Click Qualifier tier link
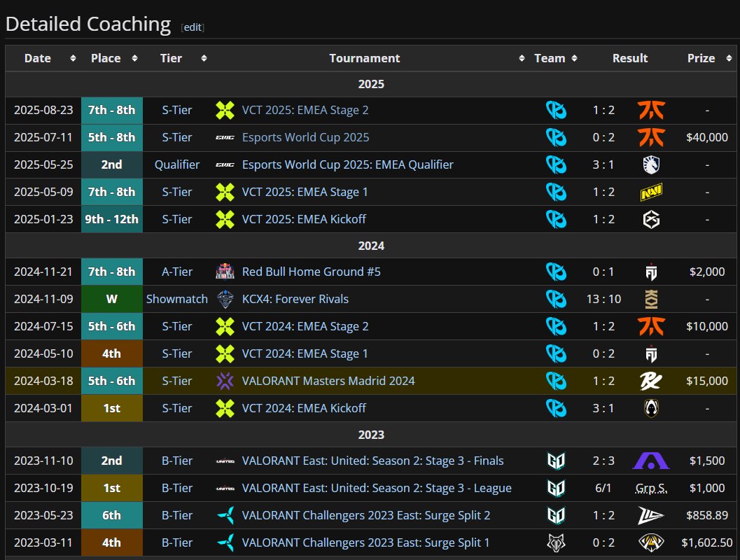Image resolution: width=740 pixels, height=560 pixels. (177, 164)
